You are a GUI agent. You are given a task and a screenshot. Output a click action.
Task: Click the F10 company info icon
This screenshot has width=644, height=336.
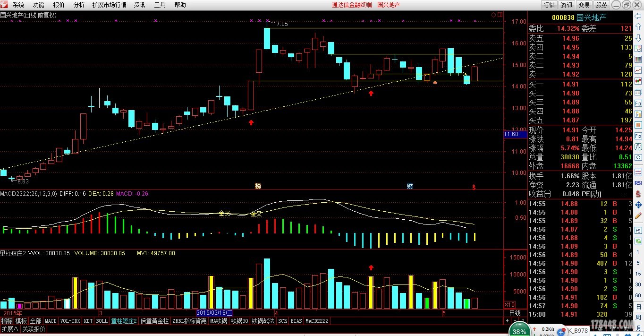[638, 103]
